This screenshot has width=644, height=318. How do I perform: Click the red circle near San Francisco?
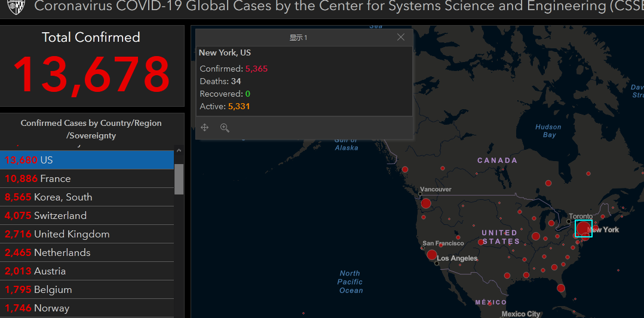[432, 255]
